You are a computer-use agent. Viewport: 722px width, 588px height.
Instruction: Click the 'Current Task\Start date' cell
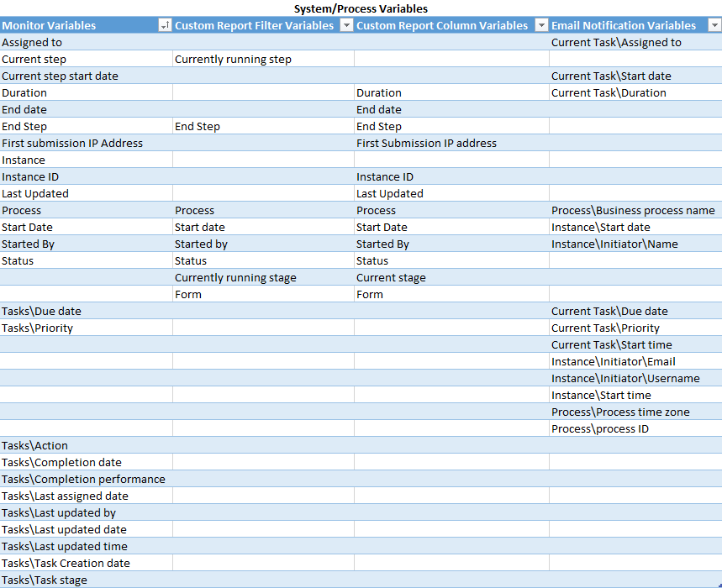click(635, 76)
